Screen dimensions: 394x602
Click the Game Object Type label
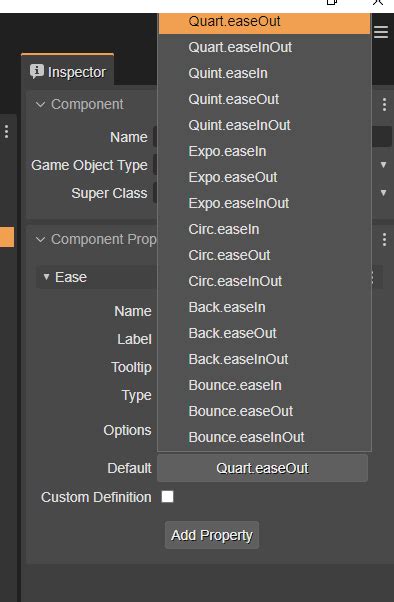[x=89, y=165]
